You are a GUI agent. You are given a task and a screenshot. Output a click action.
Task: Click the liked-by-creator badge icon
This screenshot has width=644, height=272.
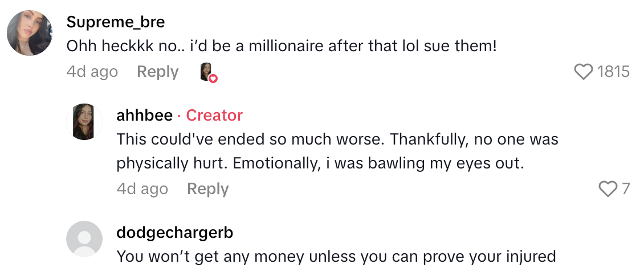pyautogui.click(x=207, y=72)
